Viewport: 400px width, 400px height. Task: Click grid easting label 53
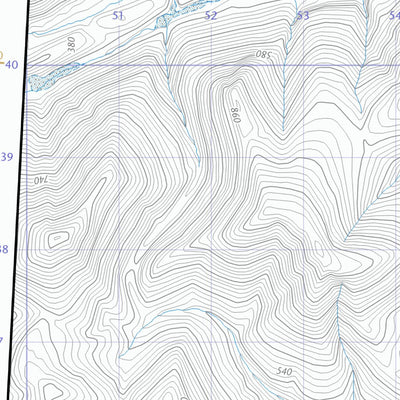tap(303, 16)
